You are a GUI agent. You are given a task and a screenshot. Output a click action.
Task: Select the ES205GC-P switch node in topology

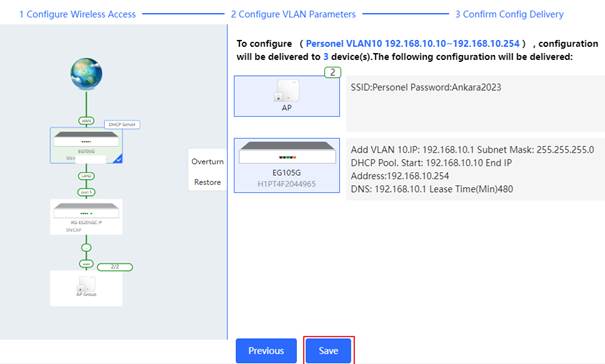86,217
